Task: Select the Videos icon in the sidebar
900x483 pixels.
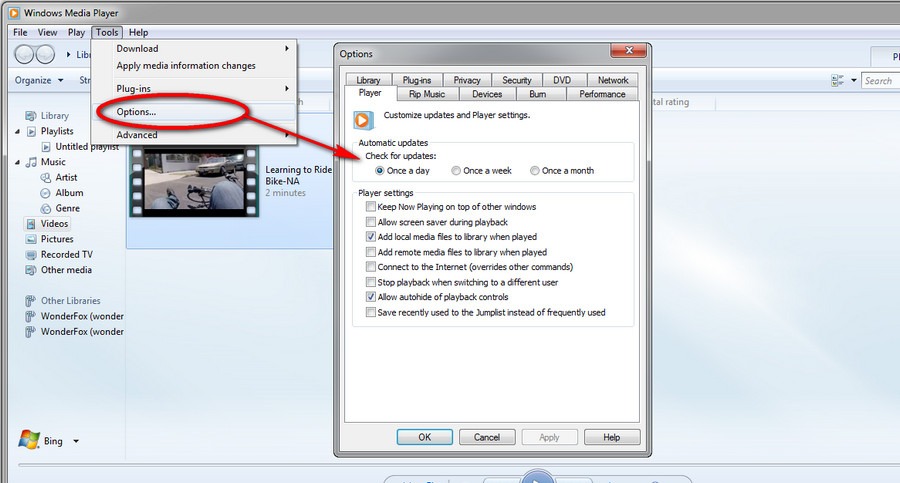Action: pyautogui.click(x=31, y=224)
